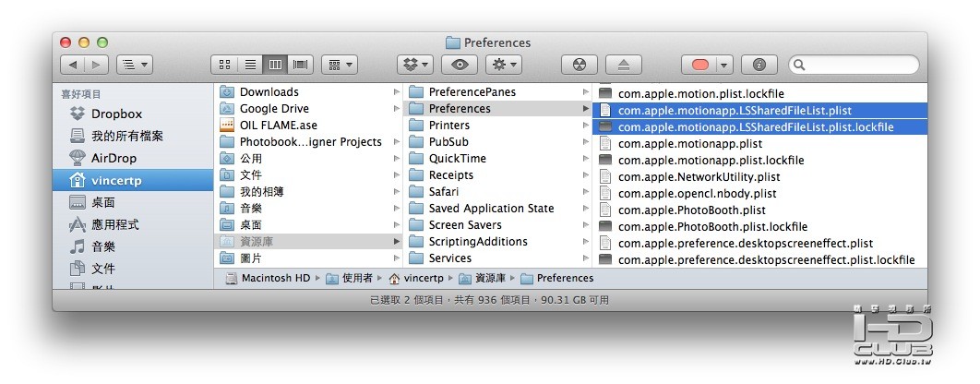Select com.apple.PhotoBooth.plist.lockfile
Image resolution: width=980 pixels, height=384 pixels.
(x=760, y=226)
